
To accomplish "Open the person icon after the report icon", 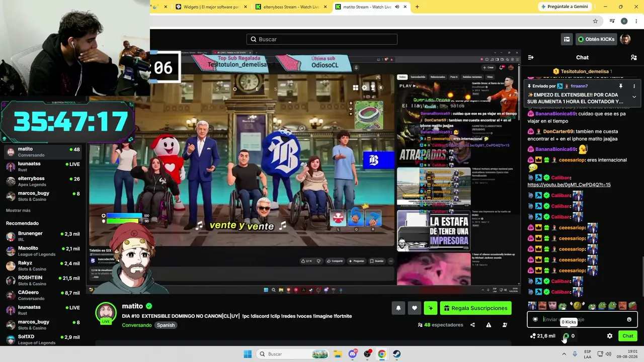I will click(505, 325).
